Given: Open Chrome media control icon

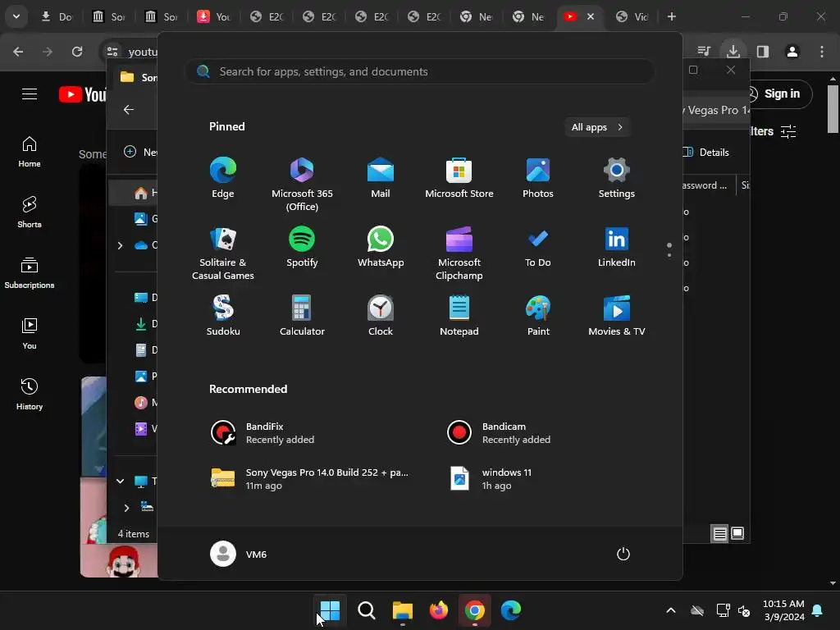Looking at the screenshot, I should pos(704,52).
